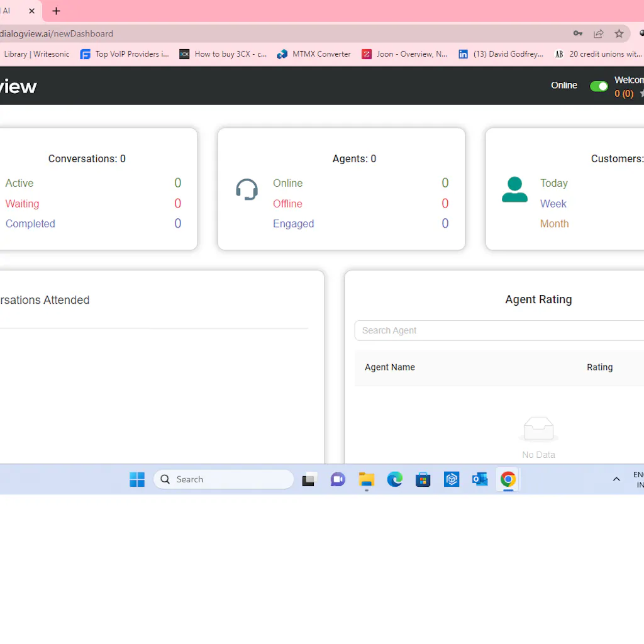
Task: Open the saved passwords key icon
Action: 577,33
